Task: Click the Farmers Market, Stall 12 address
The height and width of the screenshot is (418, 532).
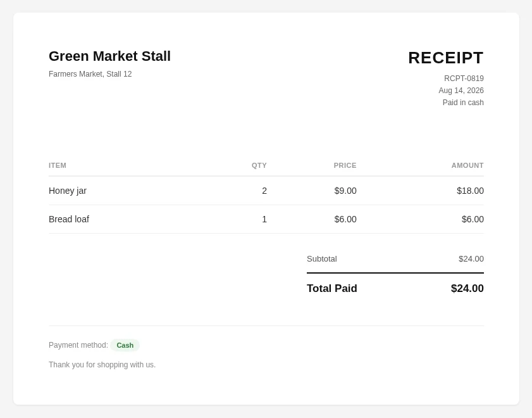Action: click(x=90, y=74)
